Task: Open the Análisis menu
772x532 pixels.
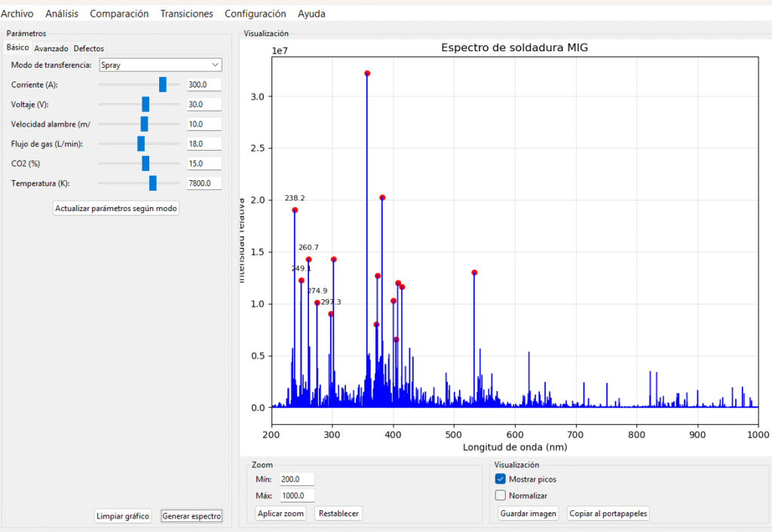Action: (x=61, y=14)
